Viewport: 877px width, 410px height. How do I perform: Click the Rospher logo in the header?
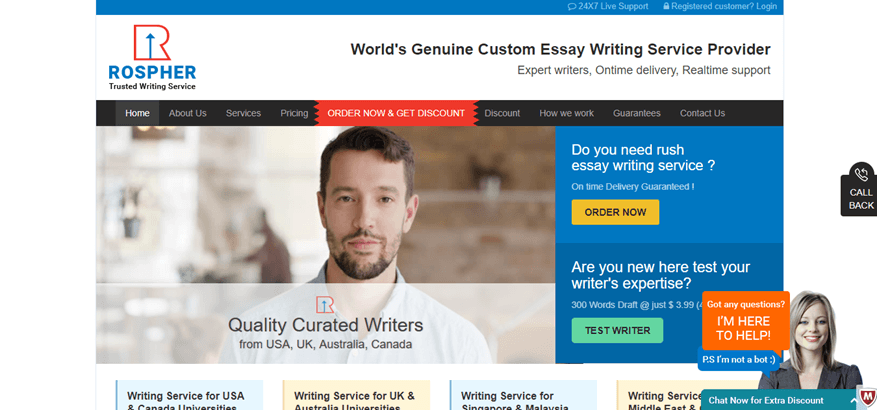[x=152, y=57]
